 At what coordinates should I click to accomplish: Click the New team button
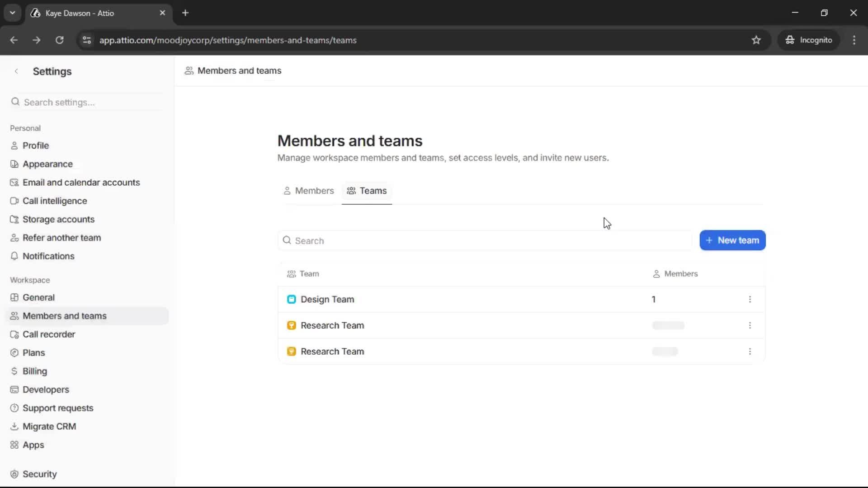coord(732,240)
